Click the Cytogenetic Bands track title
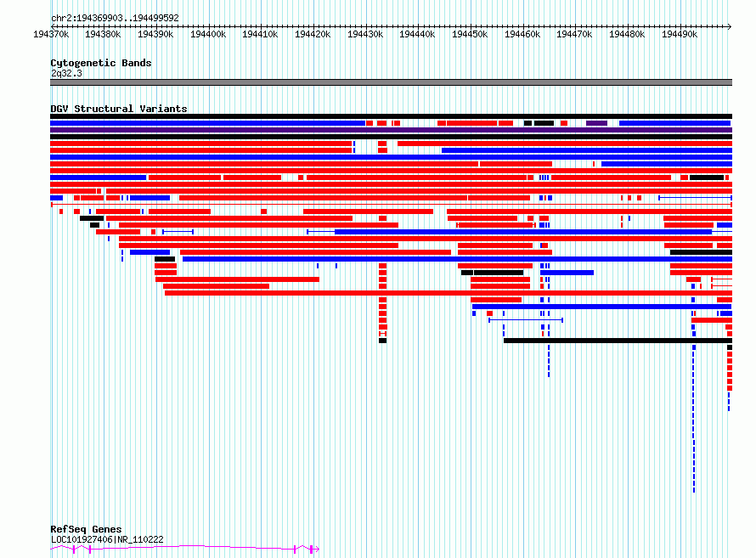Viewport: 756px width, 558px height. 101,63
